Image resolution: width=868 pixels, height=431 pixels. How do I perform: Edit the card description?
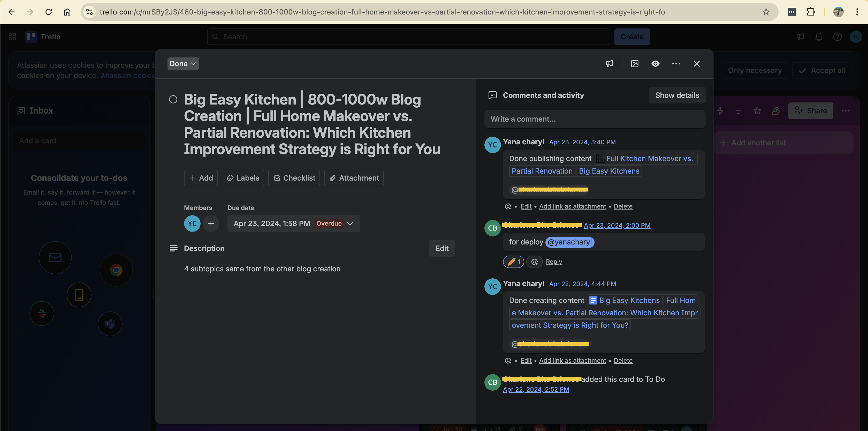click(x=442, y=249)
